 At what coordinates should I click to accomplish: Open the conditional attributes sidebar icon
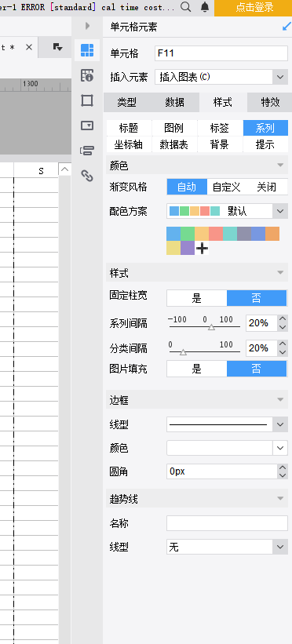point(87,151)
